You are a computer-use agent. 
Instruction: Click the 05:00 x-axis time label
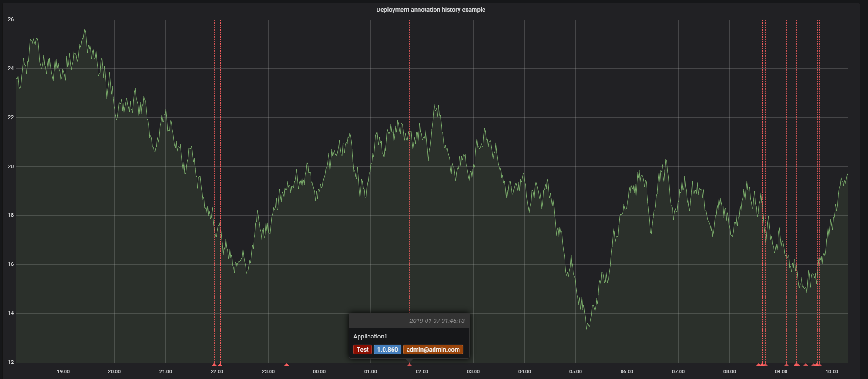tap(575, 371)
